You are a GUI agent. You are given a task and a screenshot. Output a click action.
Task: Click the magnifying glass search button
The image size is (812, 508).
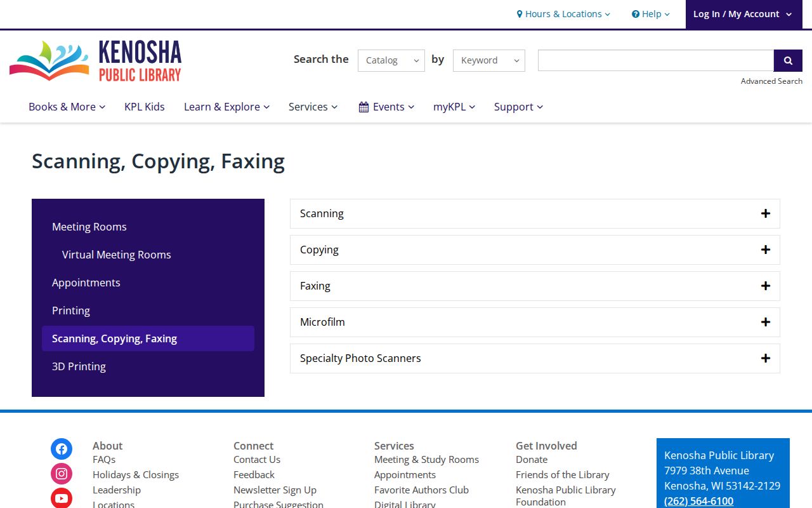coord(788,60)
